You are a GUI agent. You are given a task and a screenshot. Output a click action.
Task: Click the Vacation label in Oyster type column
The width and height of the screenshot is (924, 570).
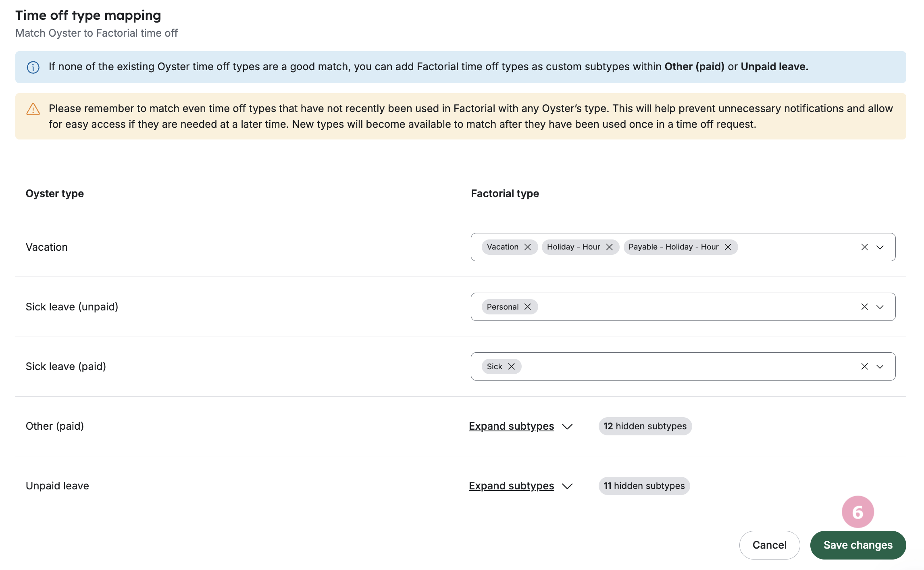coord(47,247)
